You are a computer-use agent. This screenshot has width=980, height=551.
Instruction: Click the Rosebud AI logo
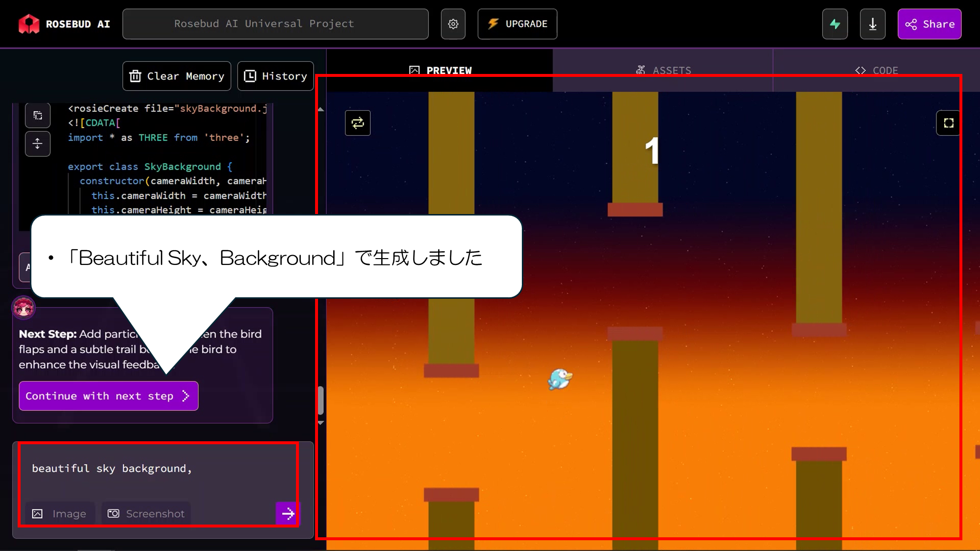click(64, 24)
